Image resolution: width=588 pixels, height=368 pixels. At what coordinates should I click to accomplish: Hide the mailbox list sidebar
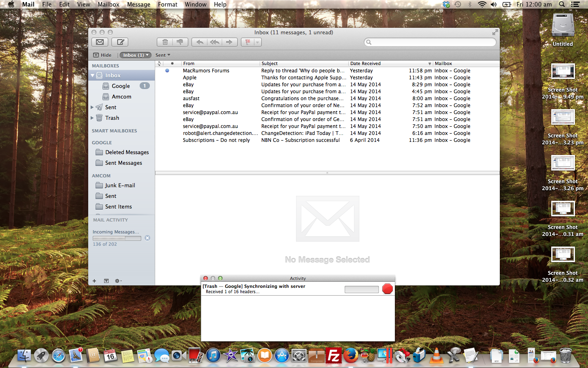point(102,55)
